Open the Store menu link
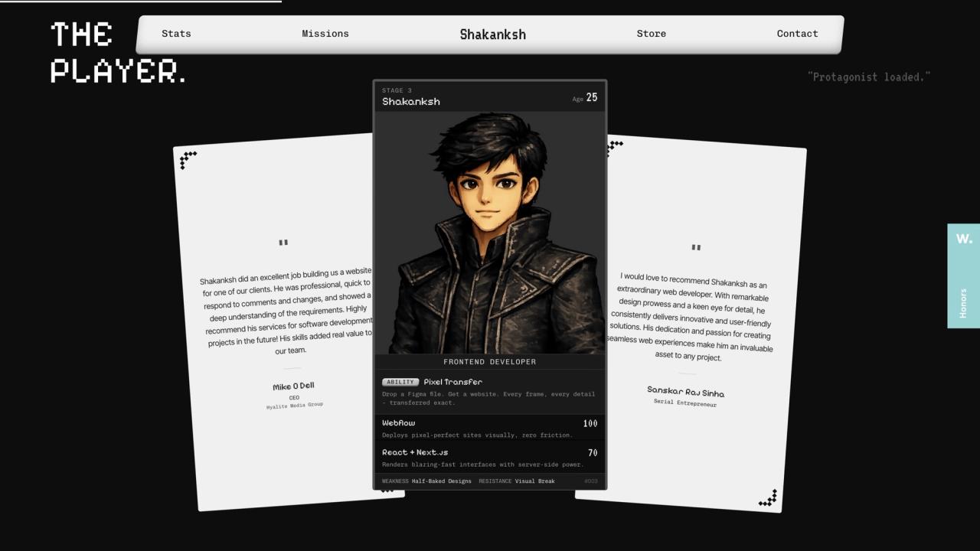Viewport: 980px width, 551px height. point(652,34)
